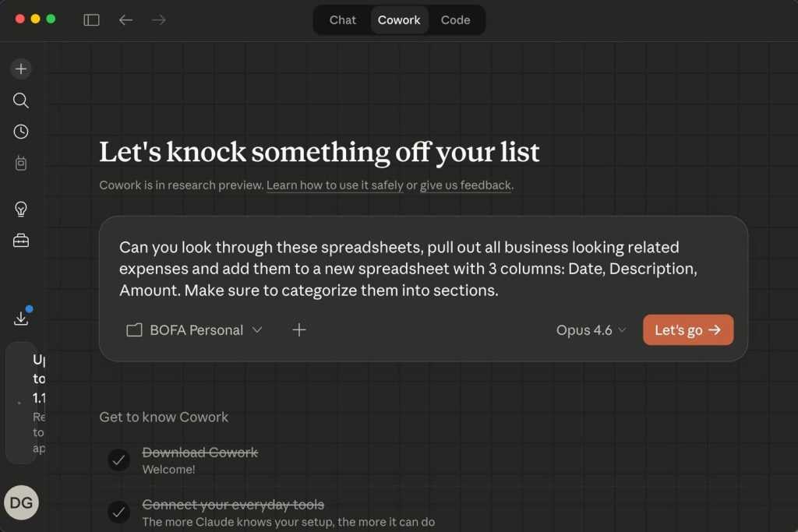This screenshot has width=798, height=532.
Task: Click the download update icon
Action: pyautogui.click(x=21, y=318)
